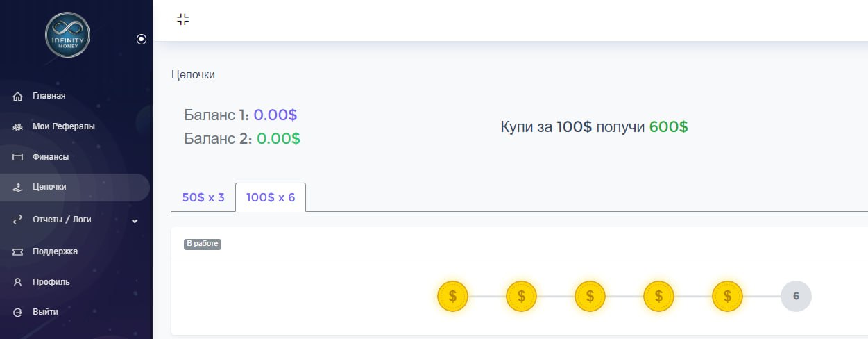Click the home icon beside Главная

pyautogui.click(x=18, y=96)
